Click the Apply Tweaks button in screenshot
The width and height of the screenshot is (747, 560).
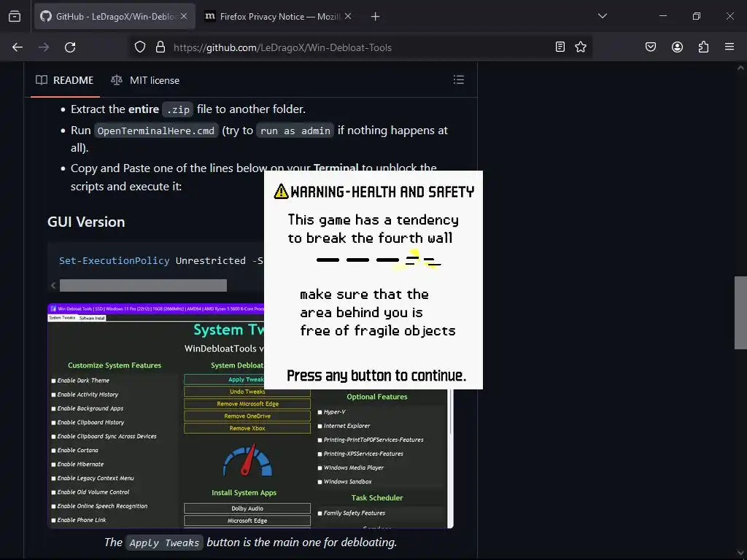tap(225, 379)
